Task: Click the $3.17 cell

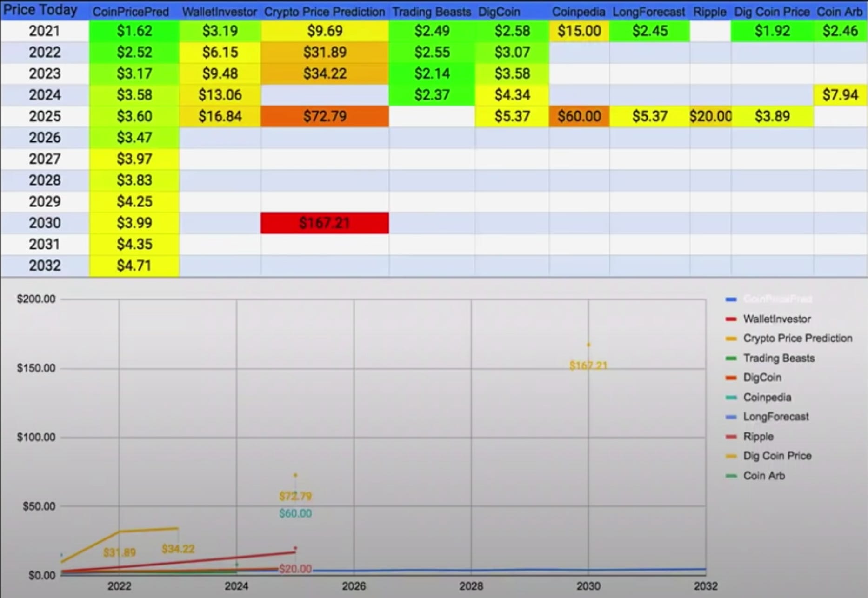Action: click(134, 73)
